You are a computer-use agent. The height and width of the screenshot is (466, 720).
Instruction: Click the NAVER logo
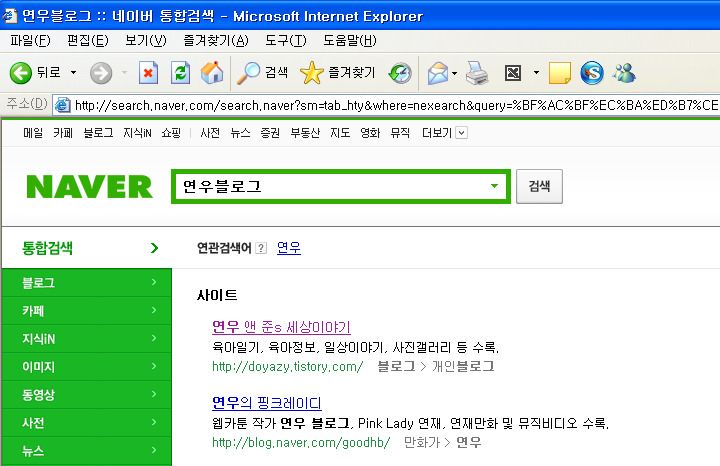coord(90,186)
